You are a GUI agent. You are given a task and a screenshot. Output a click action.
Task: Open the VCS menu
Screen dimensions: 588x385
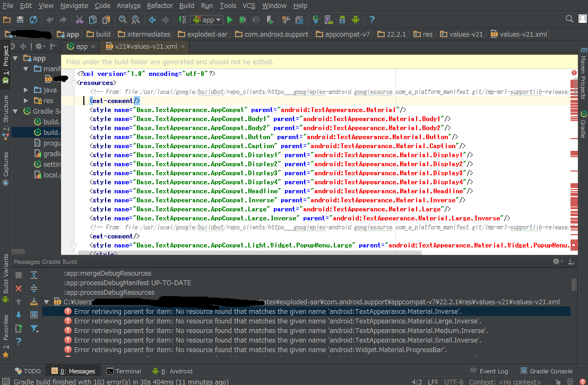pyautogui.click(x=248, y=6)
